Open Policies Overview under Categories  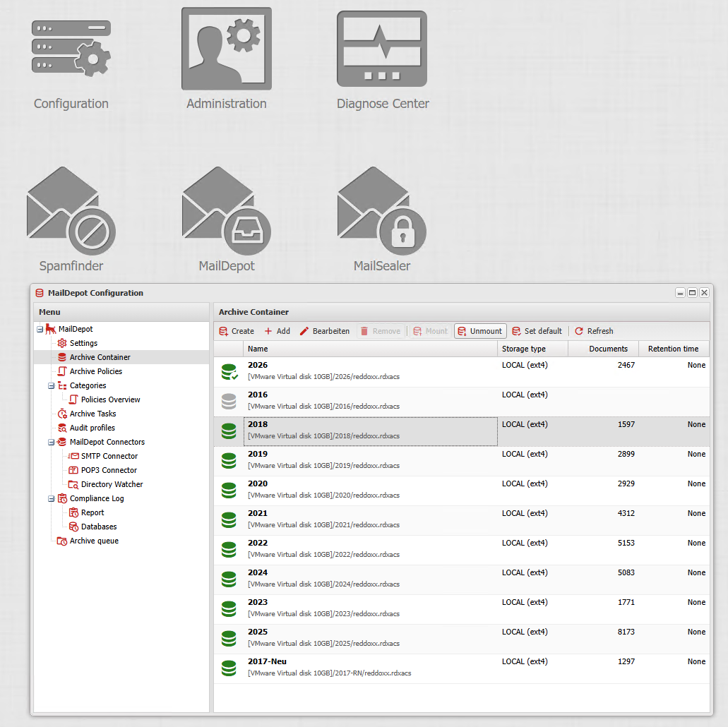click(x=110, y=399)
